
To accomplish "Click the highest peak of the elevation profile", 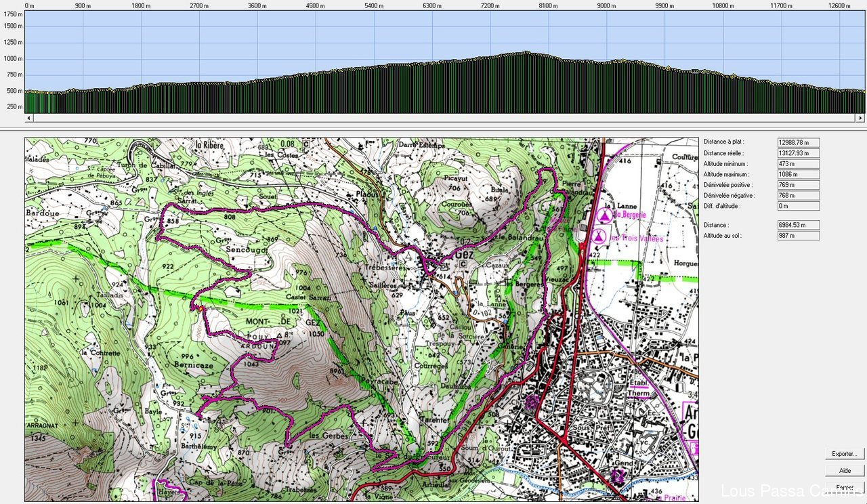I will point(527,52).
